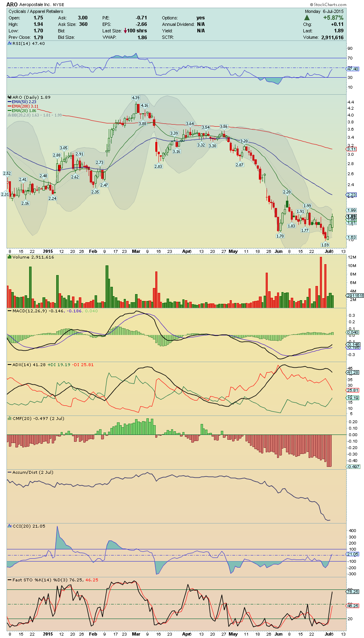Click the ARO ticker symbol in header

click(x=12, y=4)
